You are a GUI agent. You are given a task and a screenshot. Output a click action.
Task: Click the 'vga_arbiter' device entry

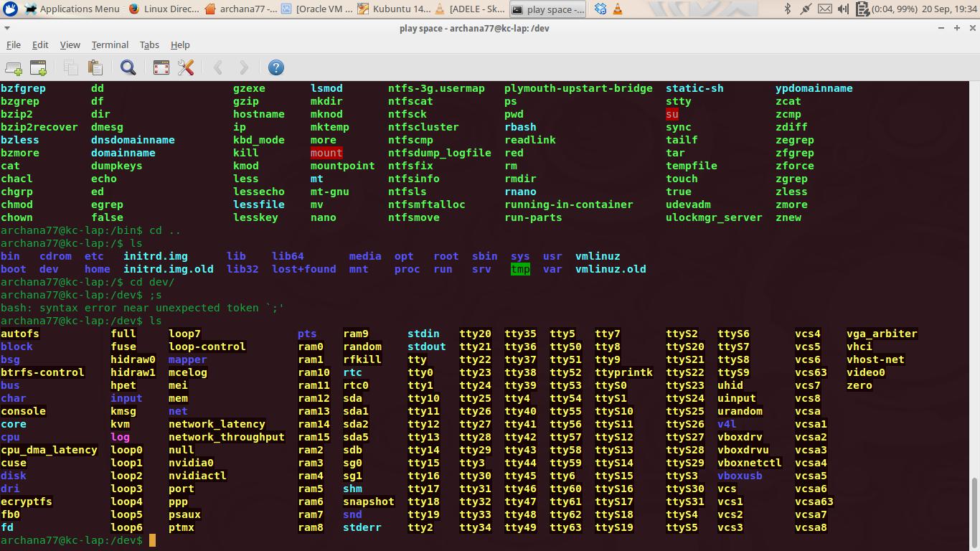[x=882, y=334]
